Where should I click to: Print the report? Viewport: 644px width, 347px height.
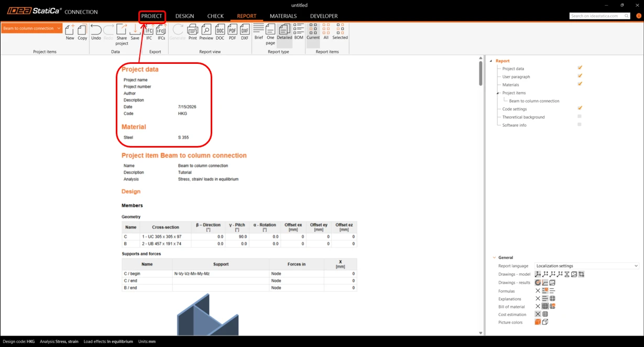click(193, 32)
